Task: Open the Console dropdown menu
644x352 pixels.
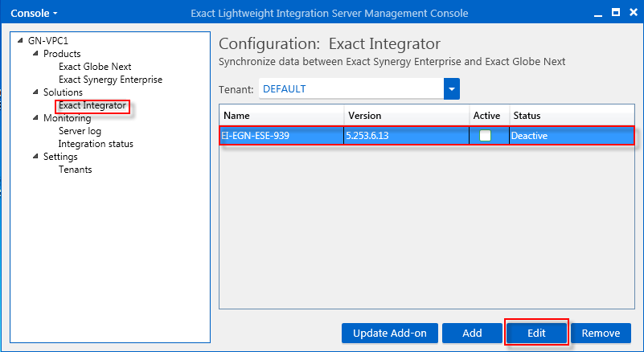Action: [33, 13]
